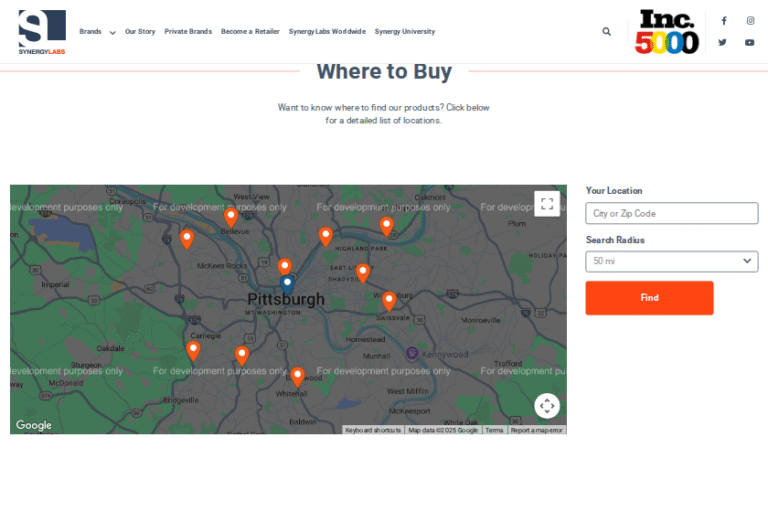Open the Facebook social icon
This screenshot has width=768, height=512.
pos(723,20)
